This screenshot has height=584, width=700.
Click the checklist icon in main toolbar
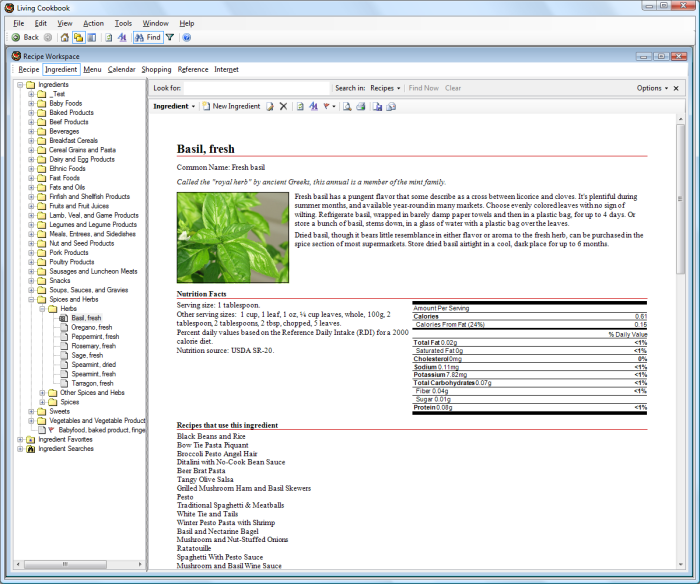click(x=108, y=38)
